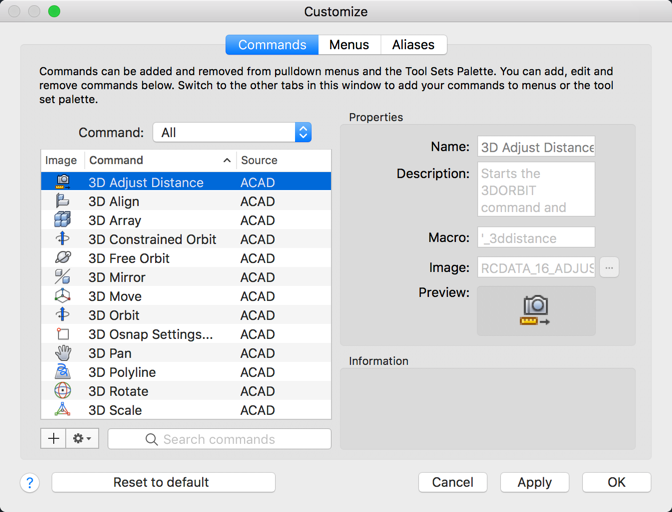672x512 pixels.
Task: Choose the 3D Pan hand icon
Action: tap(62, 353)
